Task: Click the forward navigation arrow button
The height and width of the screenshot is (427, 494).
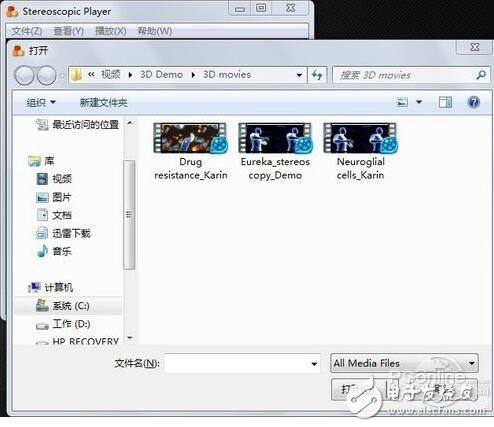Action: click(x=46, y=75)
